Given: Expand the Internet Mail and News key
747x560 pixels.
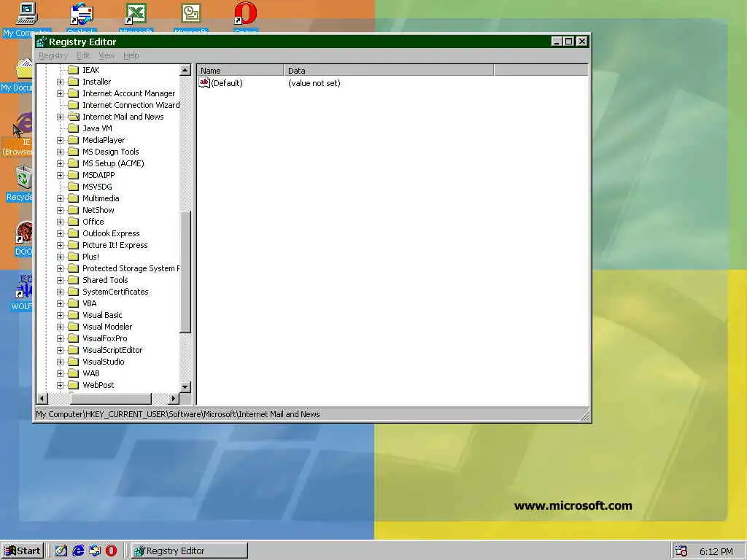Looking at the screenshot, I should point(60,117).
